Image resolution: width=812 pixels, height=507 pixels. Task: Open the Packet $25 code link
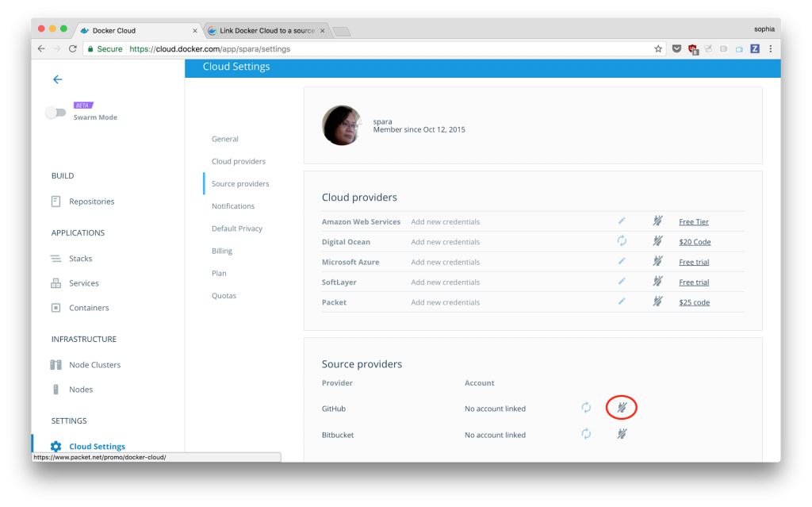[x=694, y=302]
